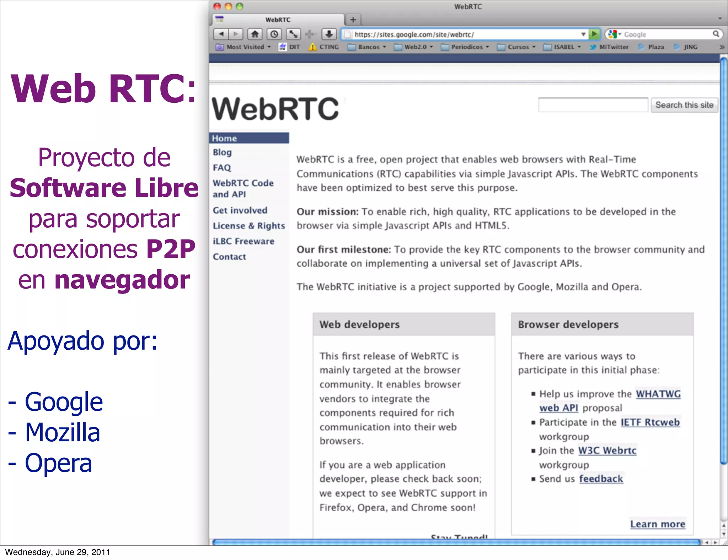Viewport: 728px width, 560px height.
Task: Go back with the browser back arrow
Action: pos(221,34)
